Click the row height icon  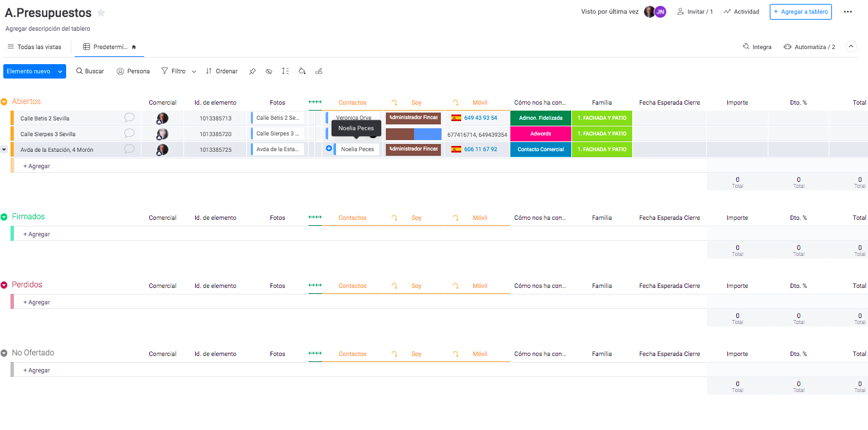[x=285, y=71]
